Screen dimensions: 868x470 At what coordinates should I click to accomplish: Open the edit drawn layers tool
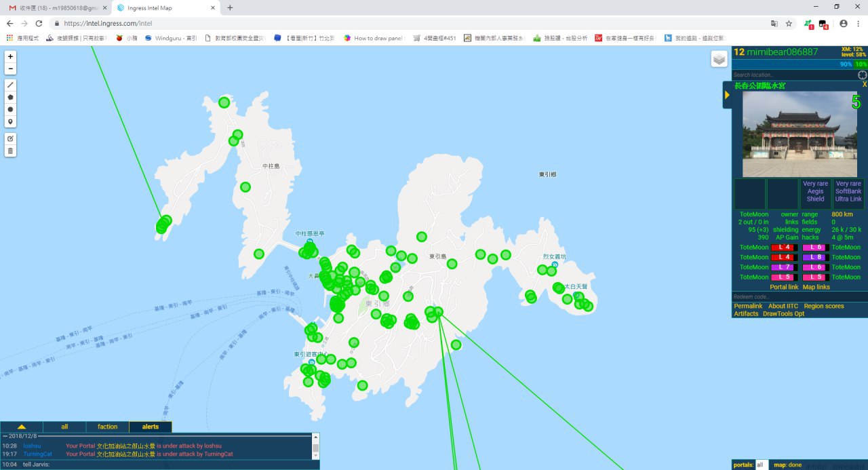pos(10,138)
